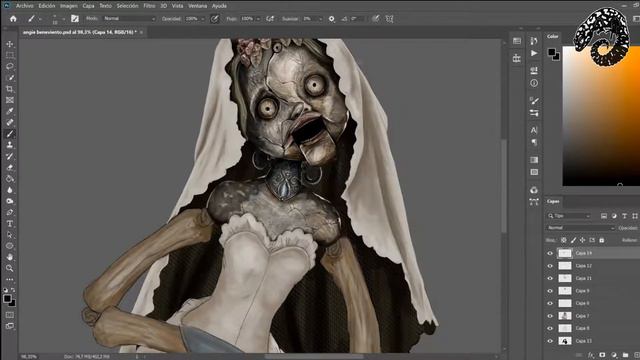The height and width of the screenshot is (360, 640).
Task: Select the Eyedropper tool
Action: coord(10,111)
